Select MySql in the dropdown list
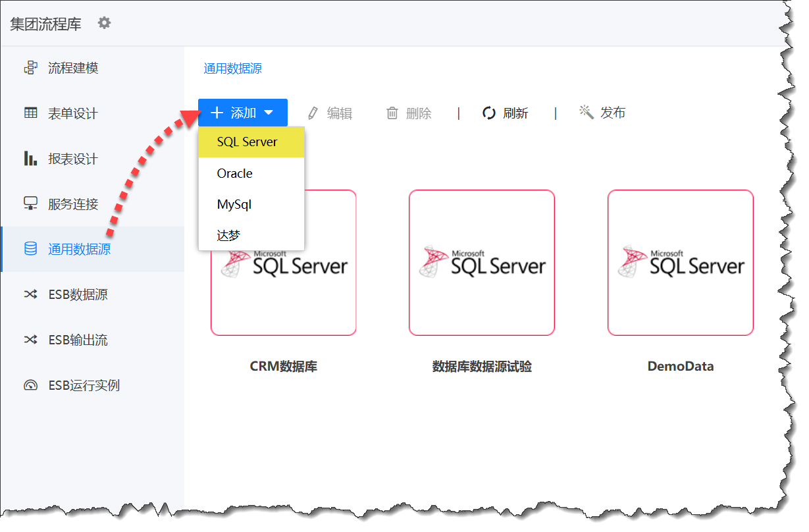 pyautogui.click(x=234, y=205)
